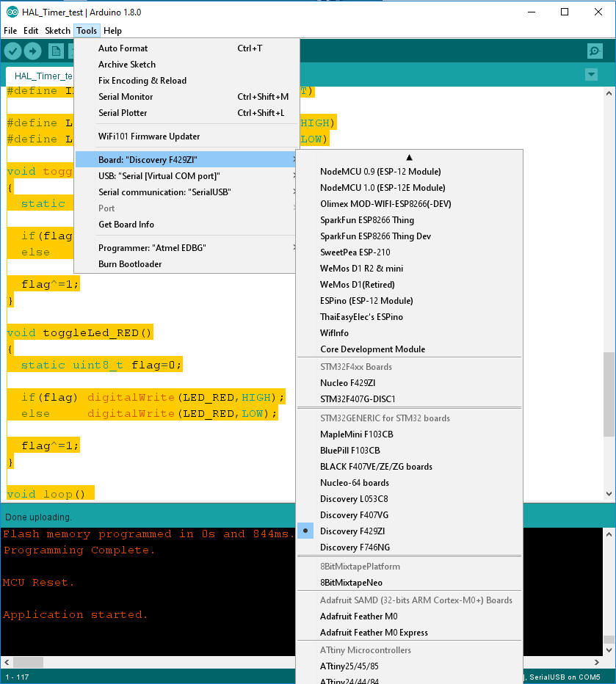Open Serial Monitor using the magnifier icon
The image size is (616, 684).
pos(593,51)
